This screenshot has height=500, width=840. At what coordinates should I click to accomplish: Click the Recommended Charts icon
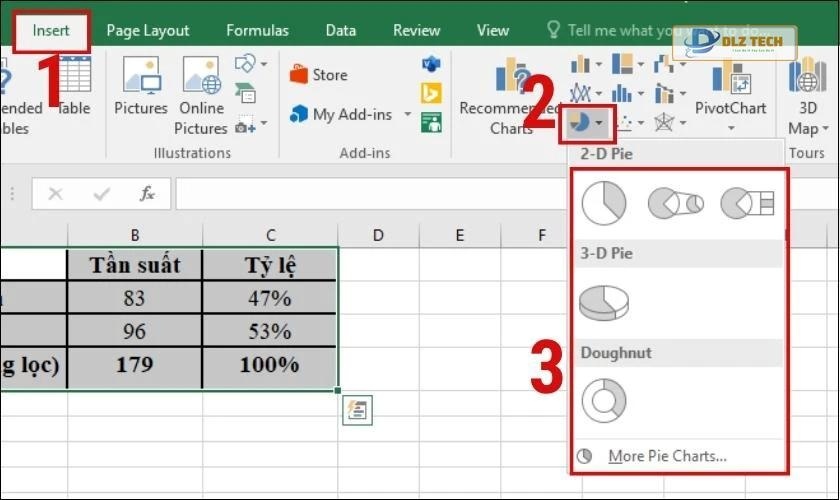pos(510,95)
